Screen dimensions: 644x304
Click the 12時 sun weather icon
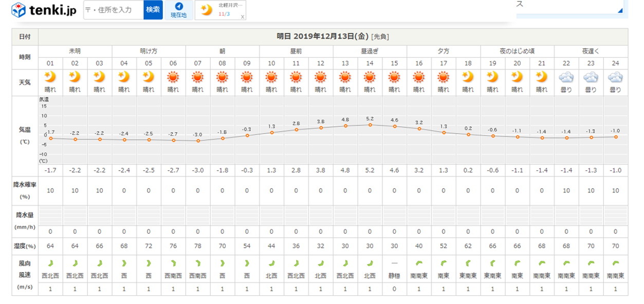321,77
